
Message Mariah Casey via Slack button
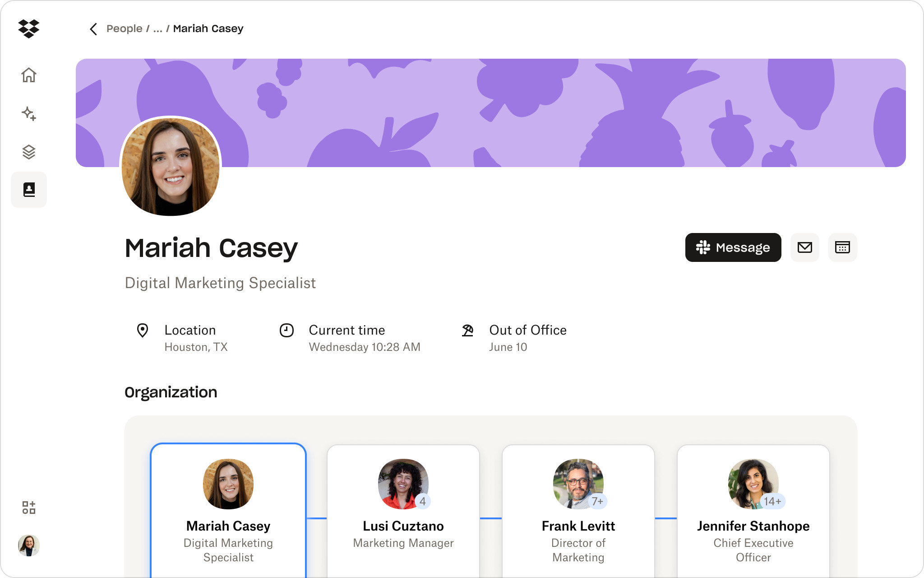pos(733,247)
